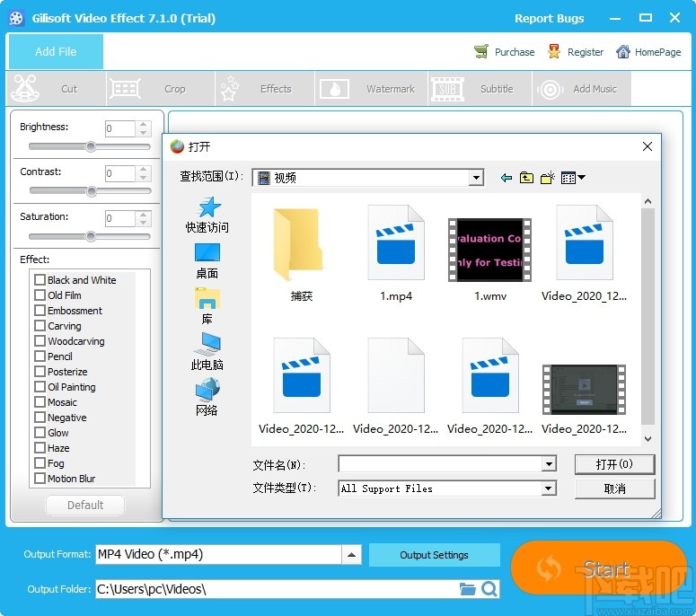
Task: Click the Output Settings button
Action: (x=434, y=555)
